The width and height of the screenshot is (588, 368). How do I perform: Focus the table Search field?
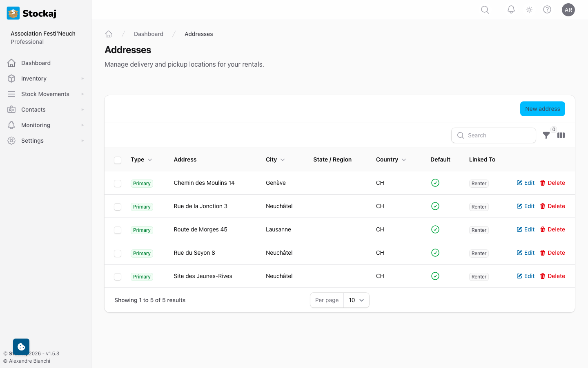[x=494, y=135]
